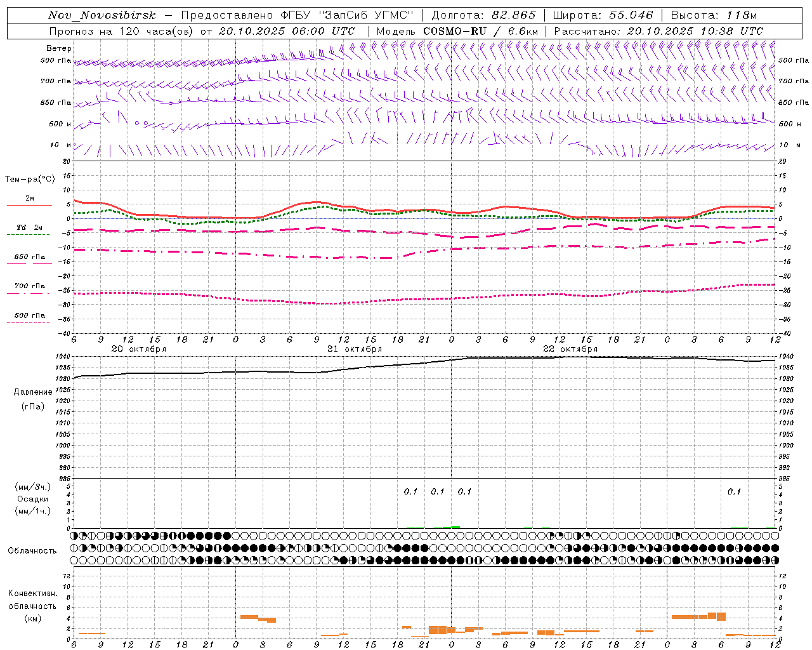Screen dimensions: 812x650
Task: Click the Ветер wind panel label
Action: 59,48
